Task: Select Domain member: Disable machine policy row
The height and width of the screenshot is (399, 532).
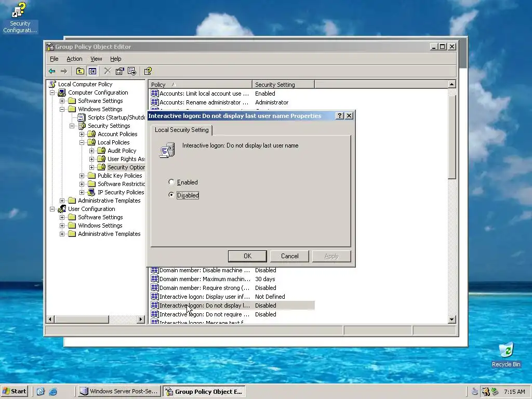Action: (x=232, y=270)
